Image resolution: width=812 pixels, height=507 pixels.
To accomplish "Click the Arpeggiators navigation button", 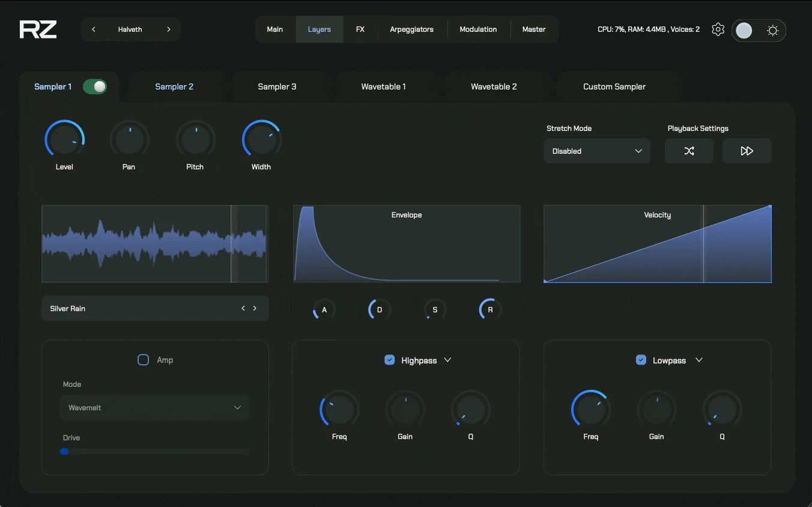I will tap(411, 29).
